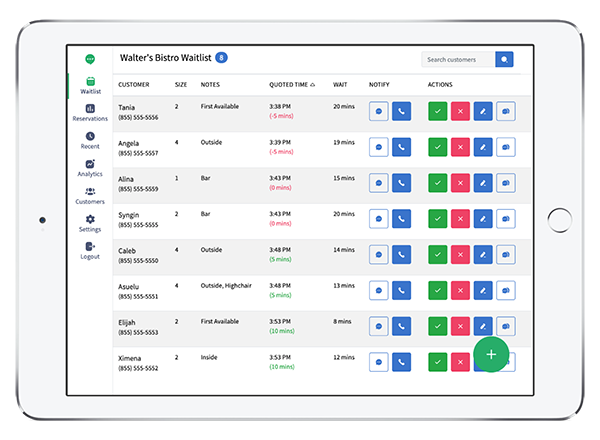600x440 pixels.
Task: Edit Syngin's waitlist entry
Action: [483, 219]
